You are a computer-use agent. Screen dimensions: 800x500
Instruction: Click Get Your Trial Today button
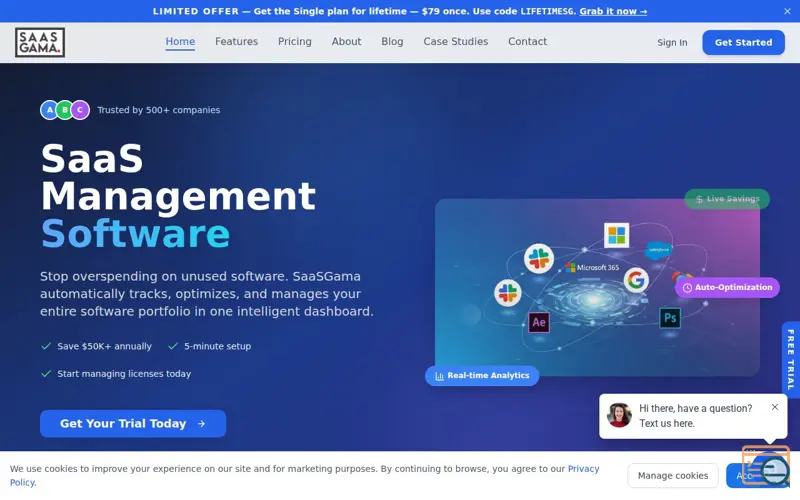[x=133, y=423]
